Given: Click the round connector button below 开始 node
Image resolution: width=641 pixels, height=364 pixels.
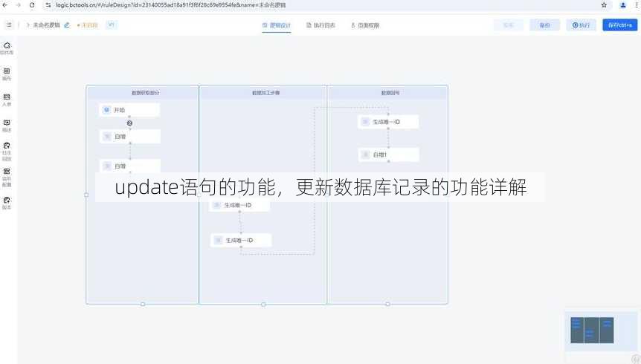Looking at the screenshot, I should (x=129, y=123).
